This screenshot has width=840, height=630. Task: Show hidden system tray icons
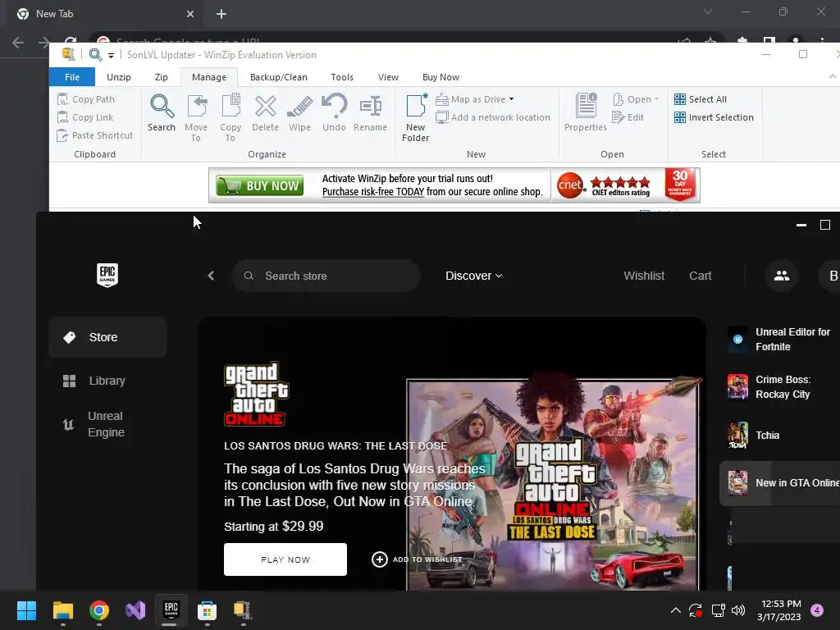(676, 610)
